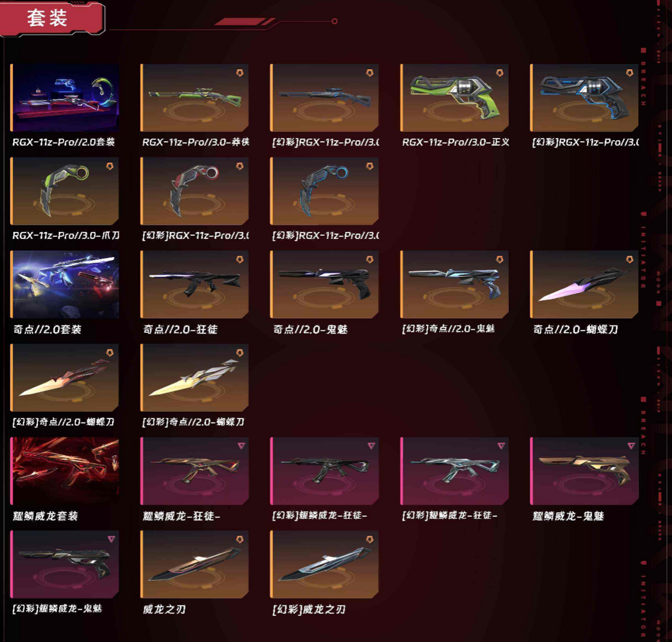Click the 奇点//2.0-狂徒 label
The width and height of the screenshot is (672, 642).
coord(180,329)
